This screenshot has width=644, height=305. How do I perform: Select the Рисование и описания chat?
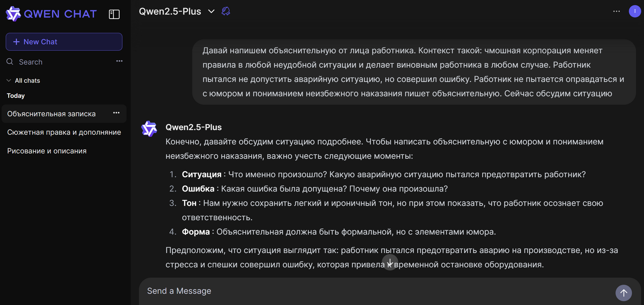coord(47,151)
